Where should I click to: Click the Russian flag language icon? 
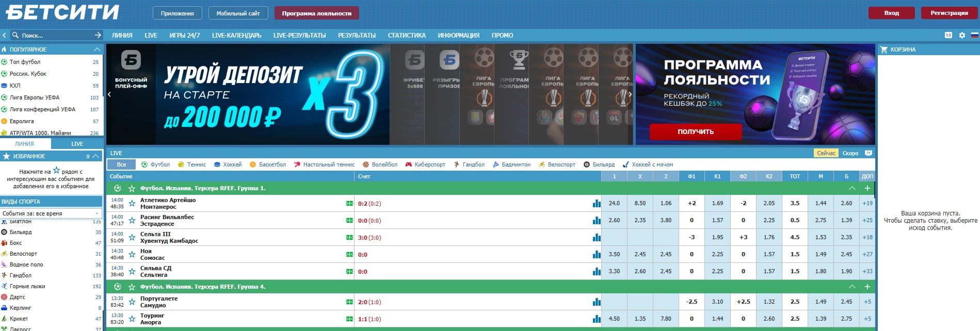click(974, 35)
